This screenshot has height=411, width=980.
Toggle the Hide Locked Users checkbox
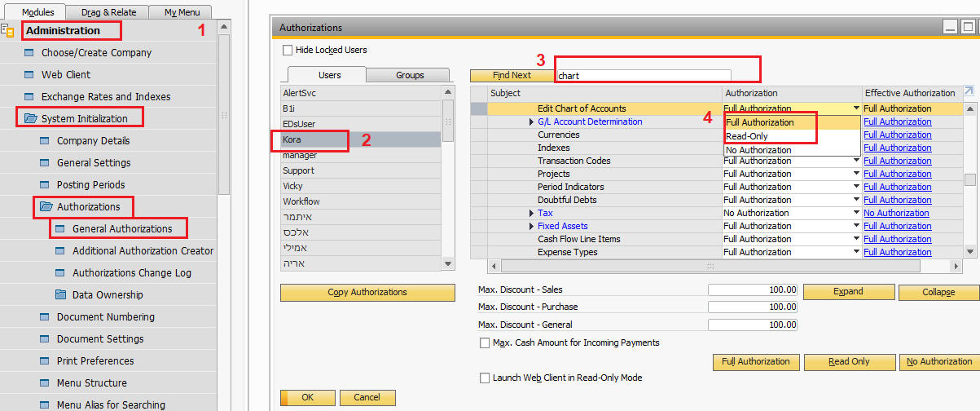(x=287, y=51)
